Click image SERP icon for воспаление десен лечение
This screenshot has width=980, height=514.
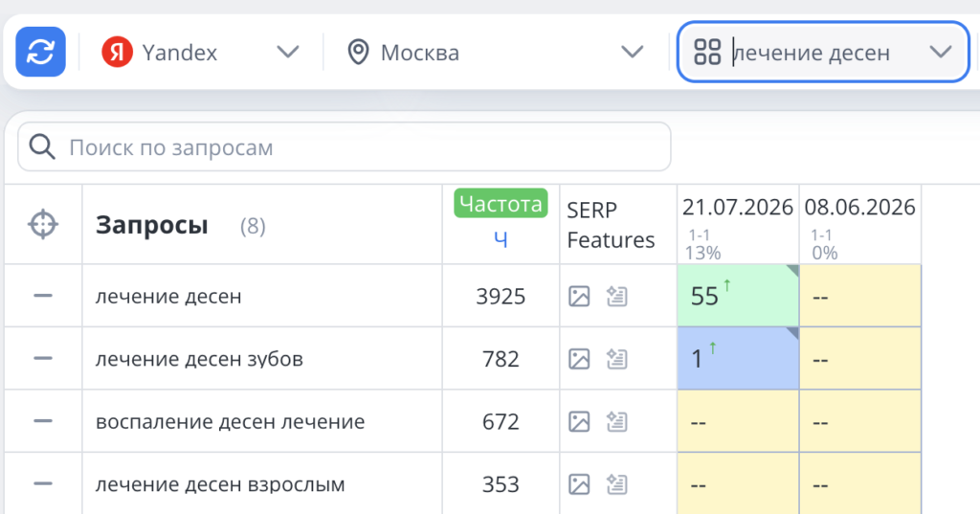579,421
